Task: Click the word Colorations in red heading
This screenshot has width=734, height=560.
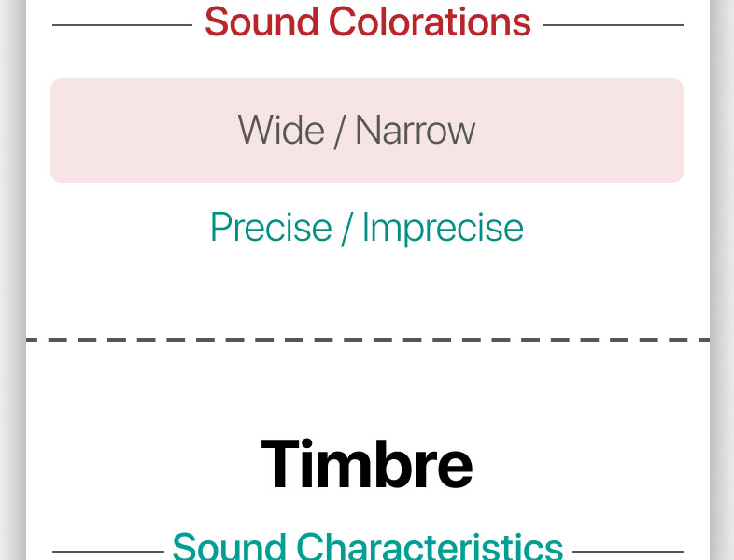Action: [430, 21]
